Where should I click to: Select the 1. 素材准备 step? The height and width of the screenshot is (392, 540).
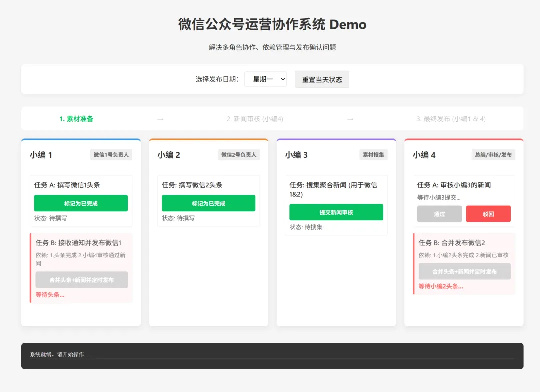point(76,119)
